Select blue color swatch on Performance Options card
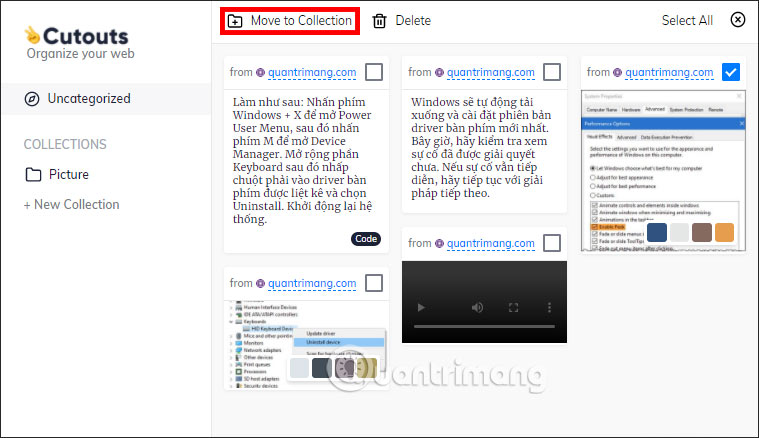This screenshot has height=438, width=759. click(657, 232)
